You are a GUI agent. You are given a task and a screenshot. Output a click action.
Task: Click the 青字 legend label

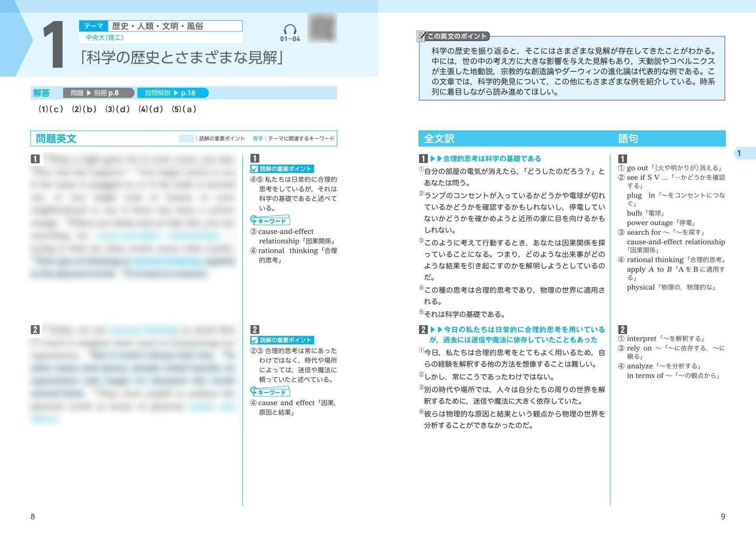coord(258,139)
